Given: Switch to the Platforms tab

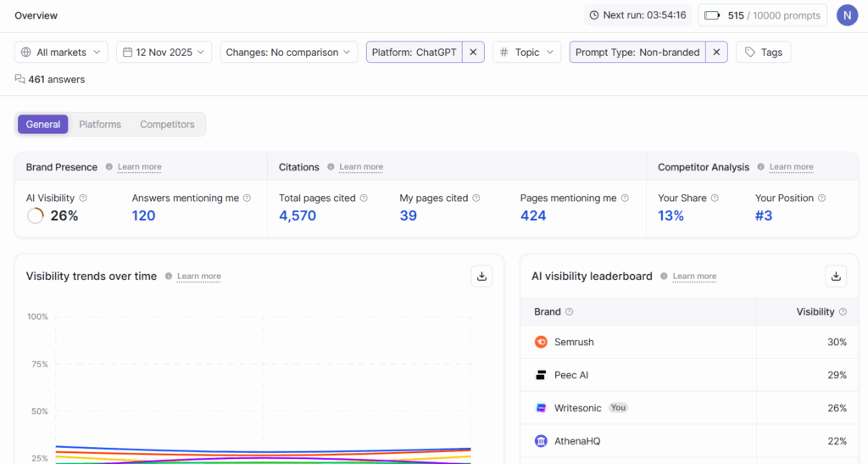Looking at the screenshot, I should [x=100, y=125].
